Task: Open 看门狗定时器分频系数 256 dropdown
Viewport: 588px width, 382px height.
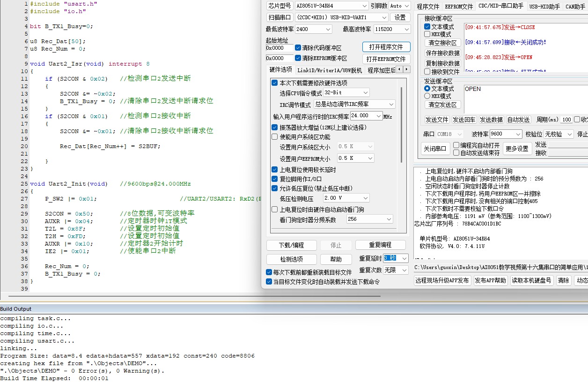Action: pos(370,219)
